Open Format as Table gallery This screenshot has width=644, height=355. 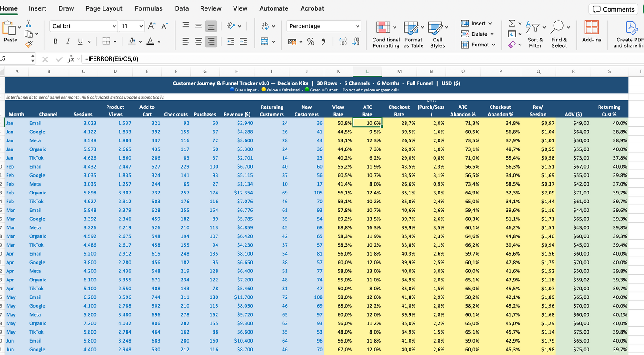(414, 35)
